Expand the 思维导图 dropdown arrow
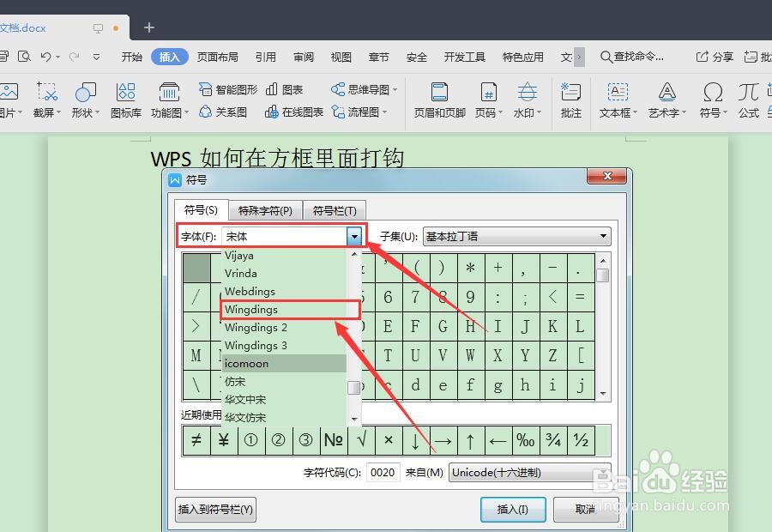 [x=395, y=90]
